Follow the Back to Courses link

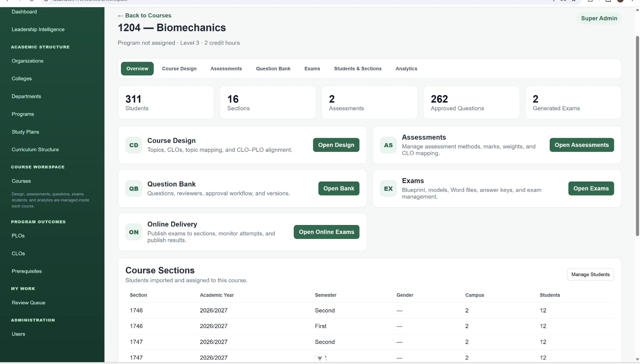click(144, 16)
